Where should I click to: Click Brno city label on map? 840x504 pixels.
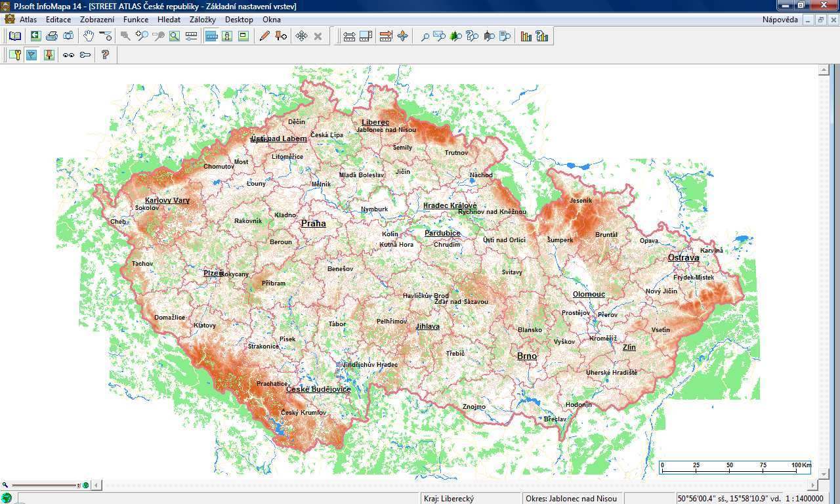[x=527, y=356]
